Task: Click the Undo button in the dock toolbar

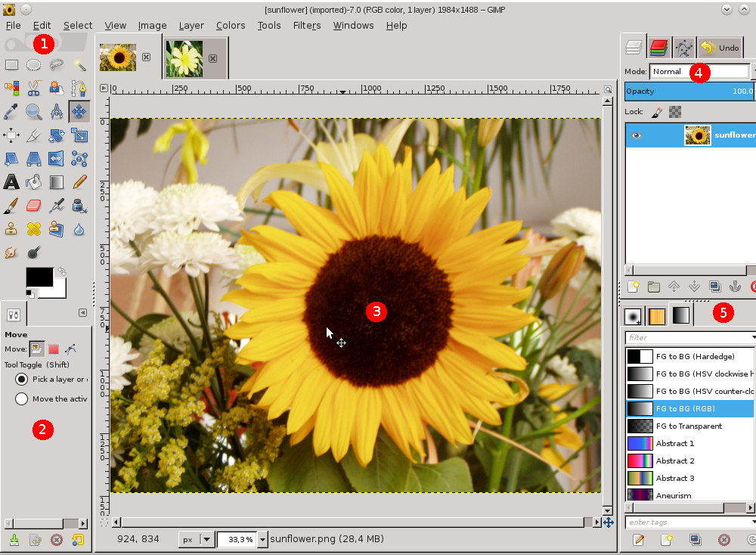Action: tap(720, 47)
